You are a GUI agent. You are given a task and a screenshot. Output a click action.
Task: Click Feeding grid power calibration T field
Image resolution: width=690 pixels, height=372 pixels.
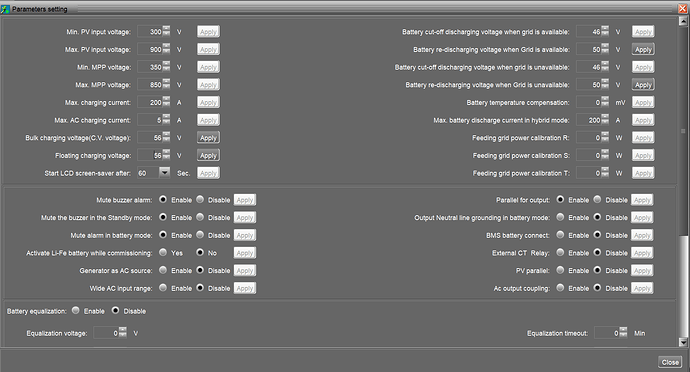589,173
